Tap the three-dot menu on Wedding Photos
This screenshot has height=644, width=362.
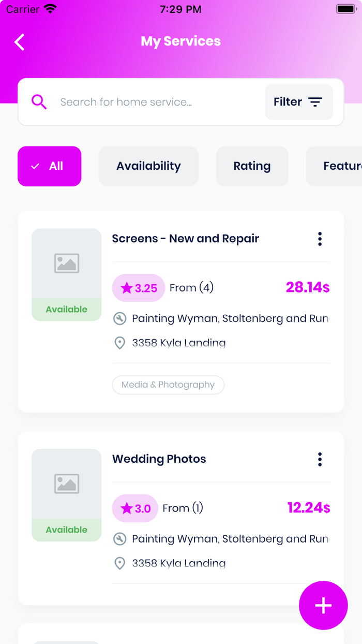(320, 459)
